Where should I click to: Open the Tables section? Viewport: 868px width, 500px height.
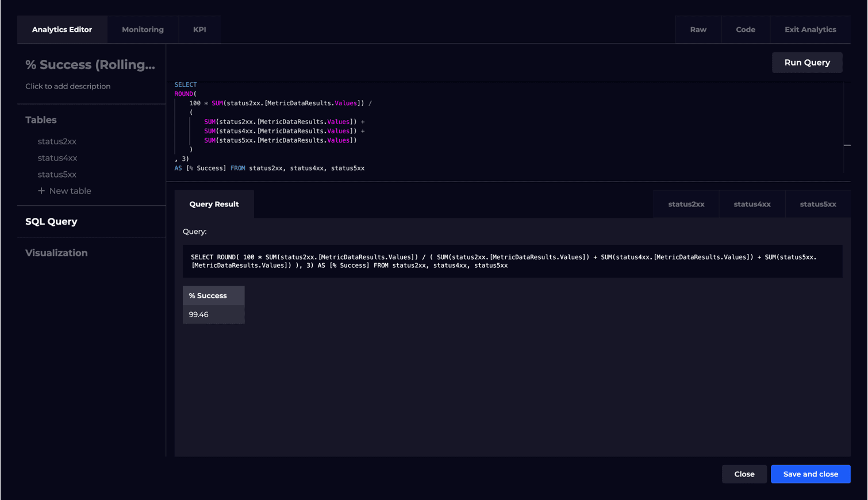coord(41,120)
